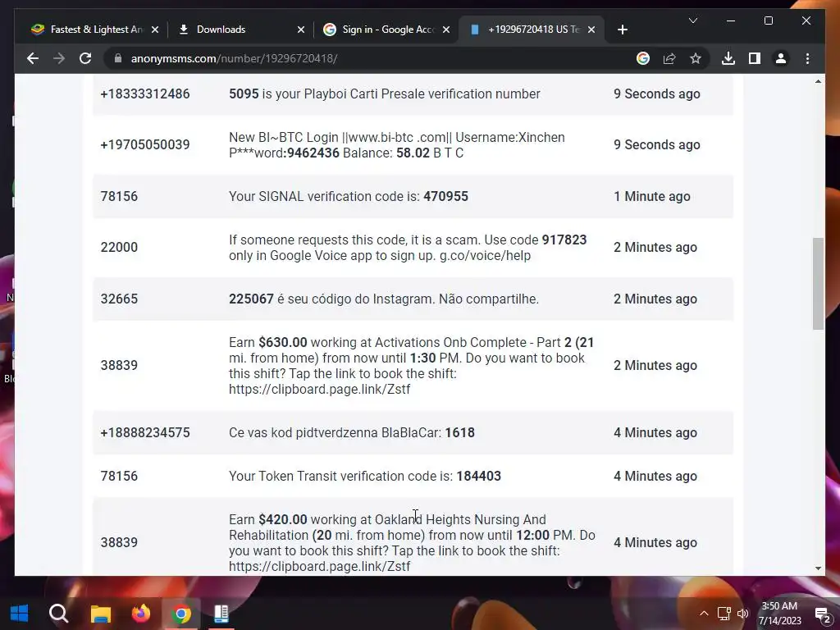Image resolution: width=840 pixels, height=630 pixels.
Task: Click sender 22000
Action: (120, 248)
